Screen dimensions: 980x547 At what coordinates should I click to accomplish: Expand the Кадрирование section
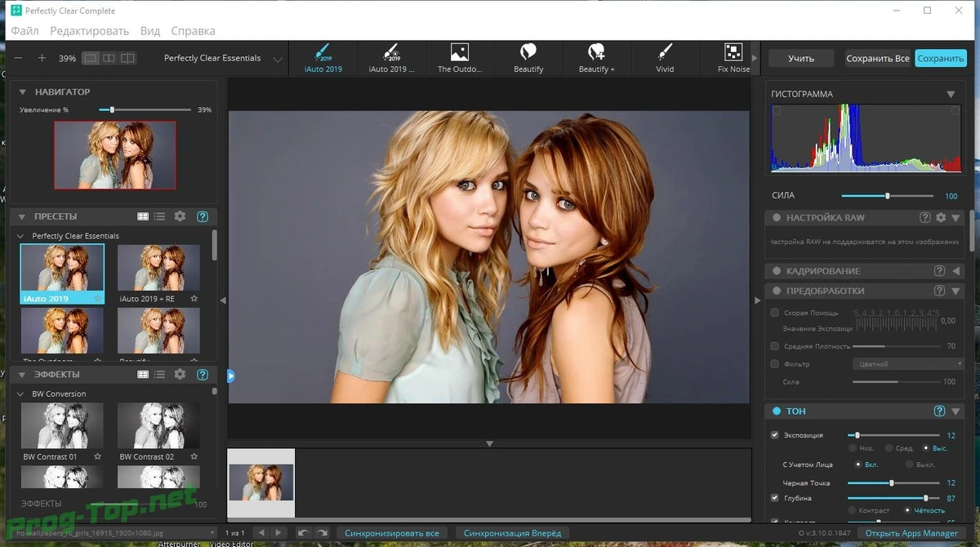click(956, 270)
